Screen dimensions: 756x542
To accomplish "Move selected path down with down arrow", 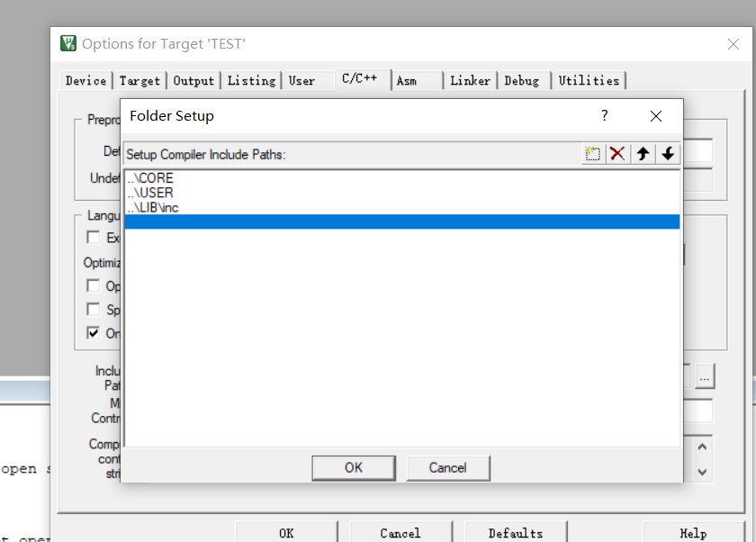I will tap(668, 154).
